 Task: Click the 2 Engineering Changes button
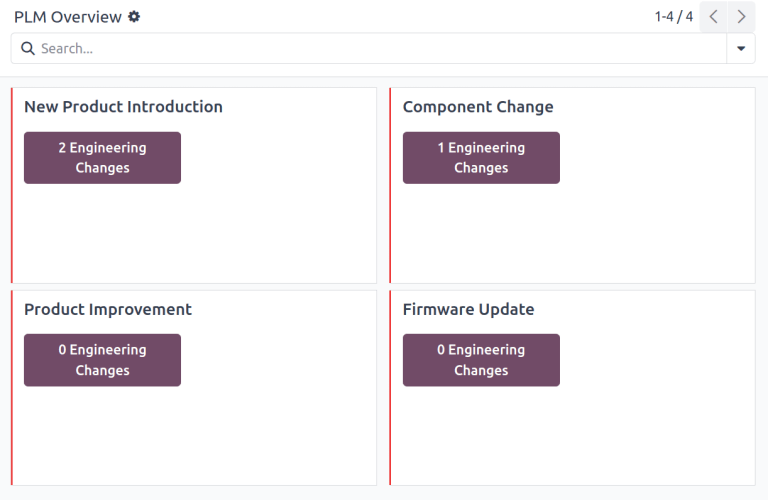102,158
